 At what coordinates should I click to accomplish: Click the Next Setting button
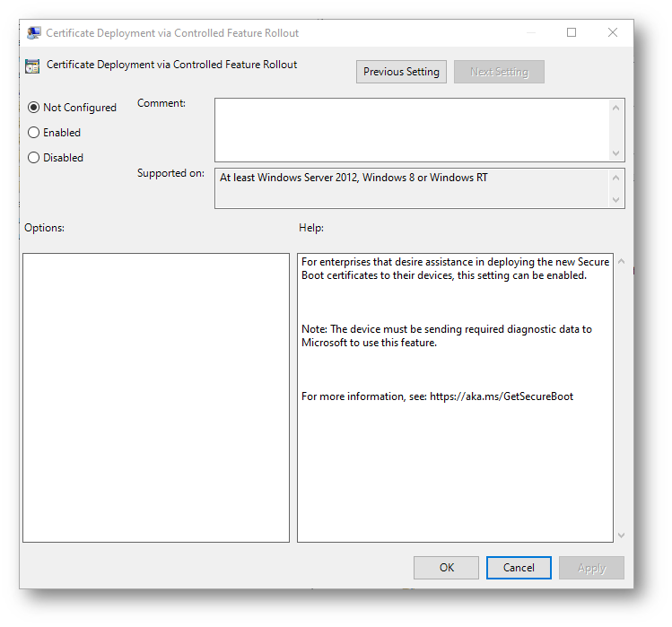tap(499, 72)
